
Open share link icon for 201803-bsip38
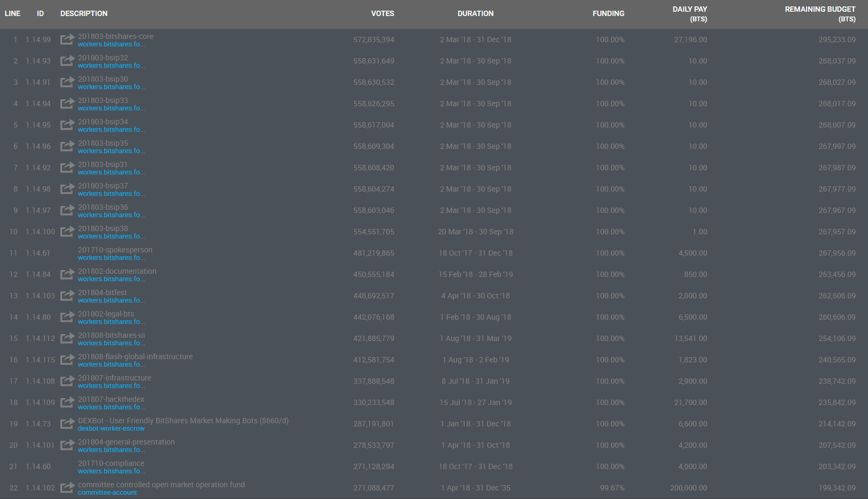pyautogui.click(x=67, y=232)
